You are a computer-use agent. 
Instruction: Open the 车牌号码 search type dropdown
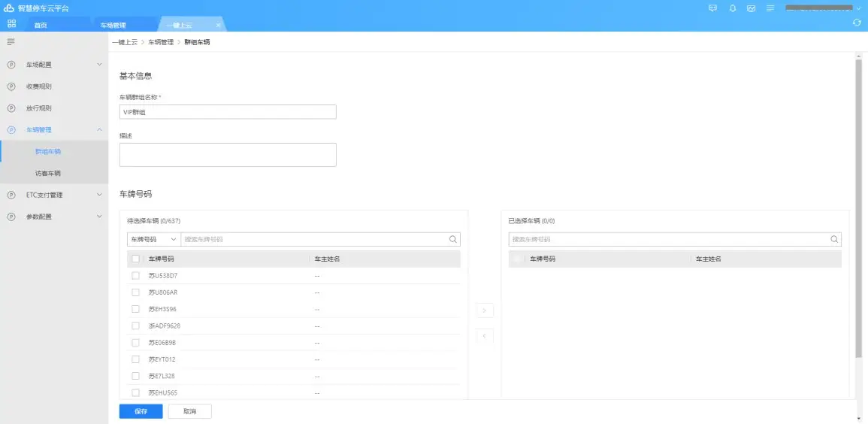153,239
